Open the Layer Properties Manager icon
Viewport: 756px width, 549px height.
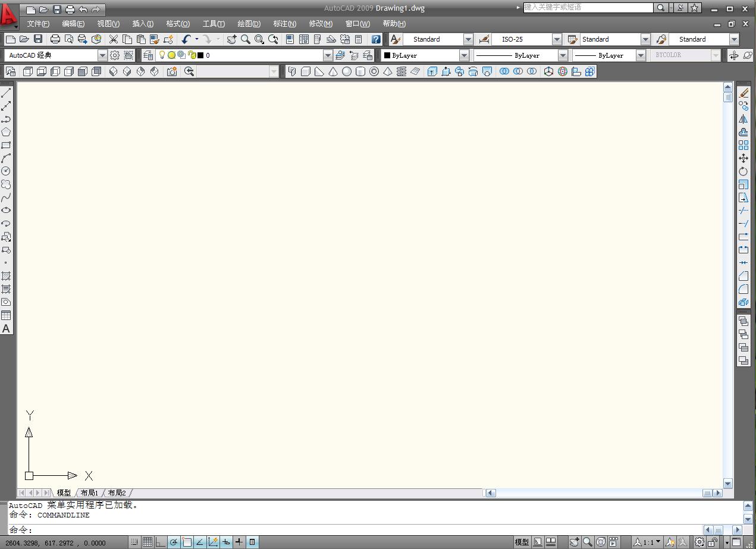(148, 55)
